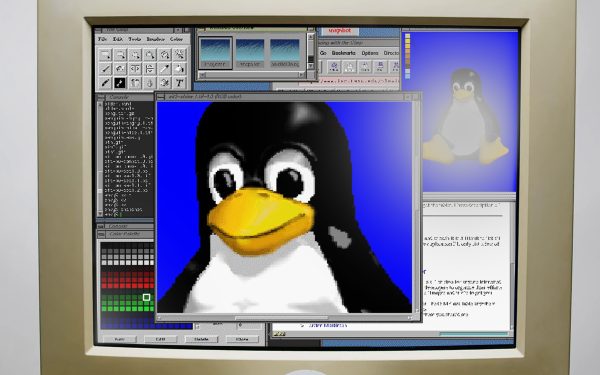Select the second selection tool beside rectangle select
The height and width of the screenshot is (375, 600).
120,55
